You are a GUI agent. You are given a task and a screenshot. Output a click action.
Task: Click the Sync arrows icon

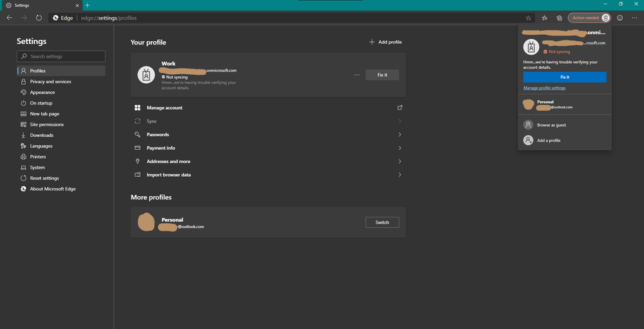137,121
